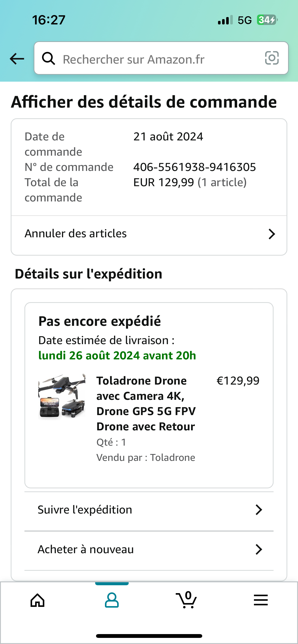Select Annuler des articles option
Image resolution: width=298 pixels, height=644 pixels.
(x=76, y=233)
